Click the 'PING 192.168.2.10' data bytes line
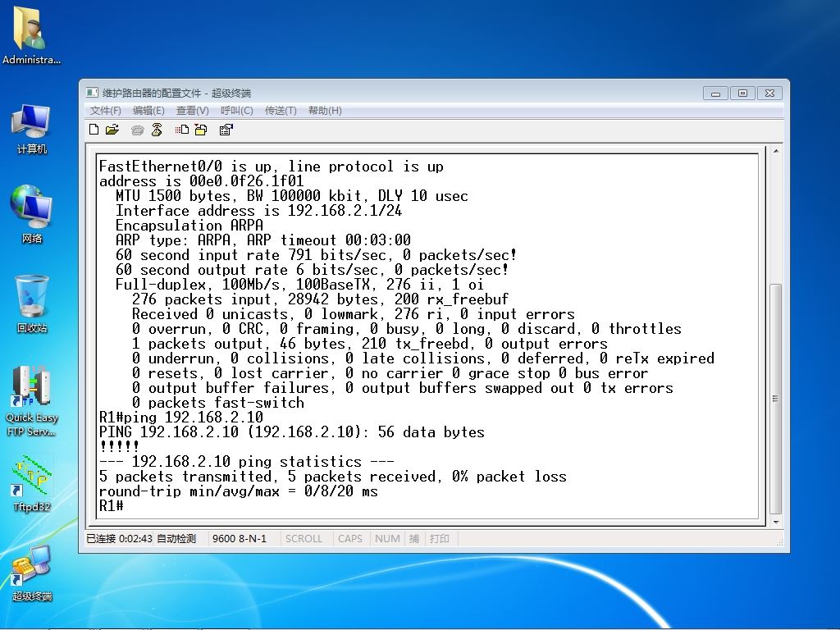The width and height of the screenshot is (840, 630). pyautogui.click(x=292, y=432)
